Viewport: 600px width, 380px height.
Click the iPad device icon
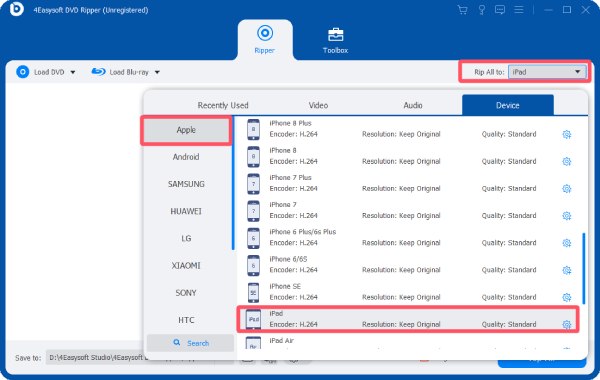click(x=253, y=319)
